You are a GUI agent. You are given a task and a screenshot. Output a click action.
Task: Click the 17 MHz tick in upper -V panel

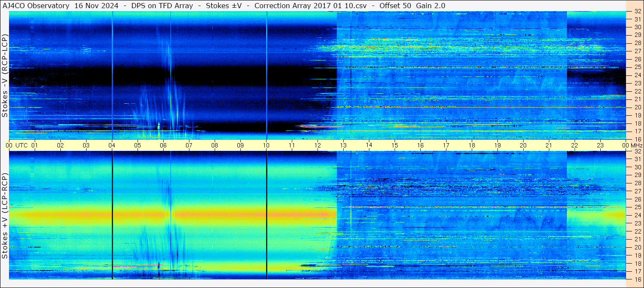click(x=638, y=131)
